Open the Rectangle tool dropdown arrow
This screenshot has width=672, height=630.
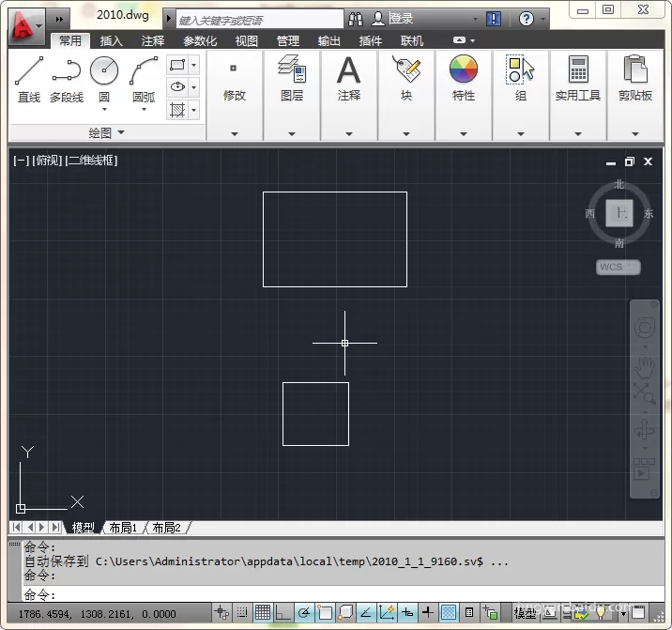(x=193, y=65)
